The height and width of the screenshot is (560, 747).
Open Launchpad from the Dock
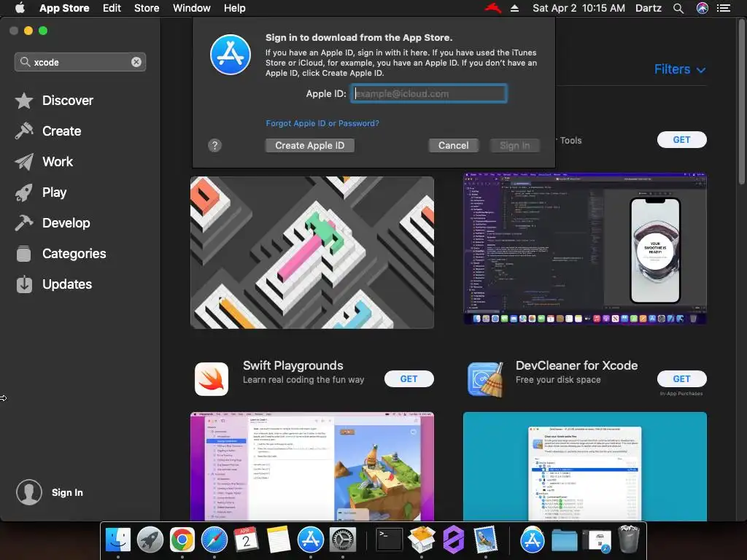(150, 540)
